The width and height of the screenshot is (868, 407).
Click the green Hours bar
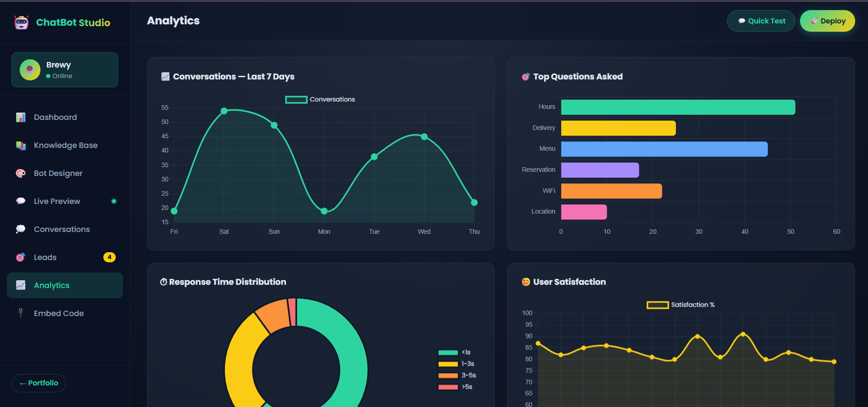click(678, 107)
